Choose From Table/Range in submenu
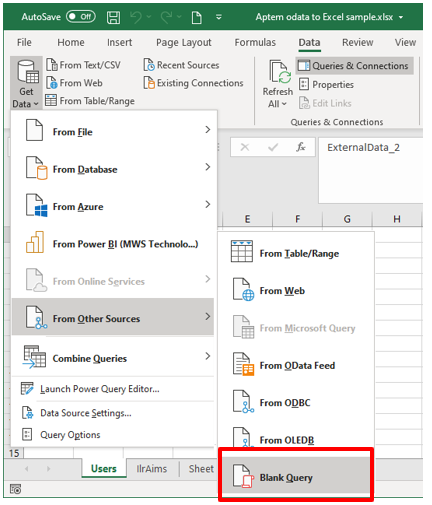This screenshot has width=432, height=505. click(296, 253)
